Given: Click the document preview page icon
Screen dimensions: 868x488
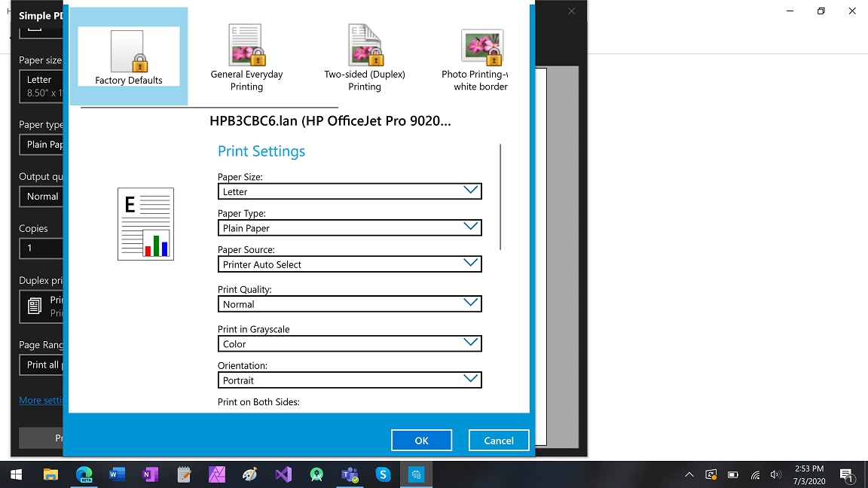Looking at the screenshot, I should tap(145, 224).
